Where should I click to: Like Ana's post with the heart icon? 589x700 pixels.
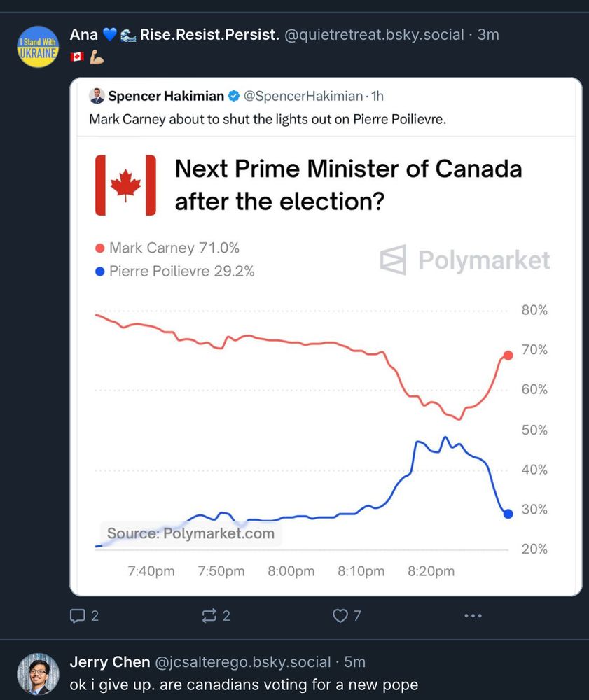(x=340, y=616)
